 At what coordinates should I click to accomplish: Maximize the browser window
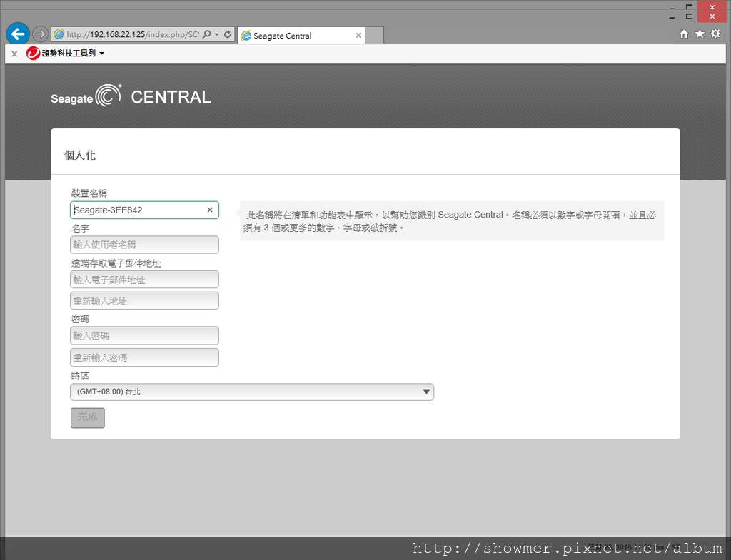(x=689, y=16)
